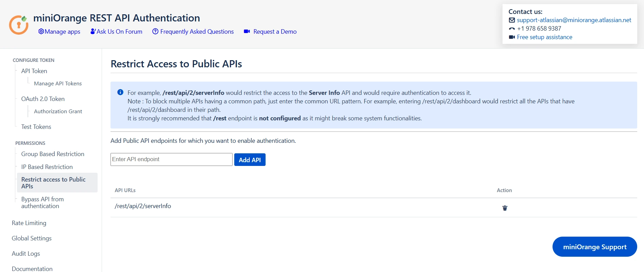This screenshot has height=272, width=644.
Task: Open Authorization Grant sidebar item
Action: [58, 112]
